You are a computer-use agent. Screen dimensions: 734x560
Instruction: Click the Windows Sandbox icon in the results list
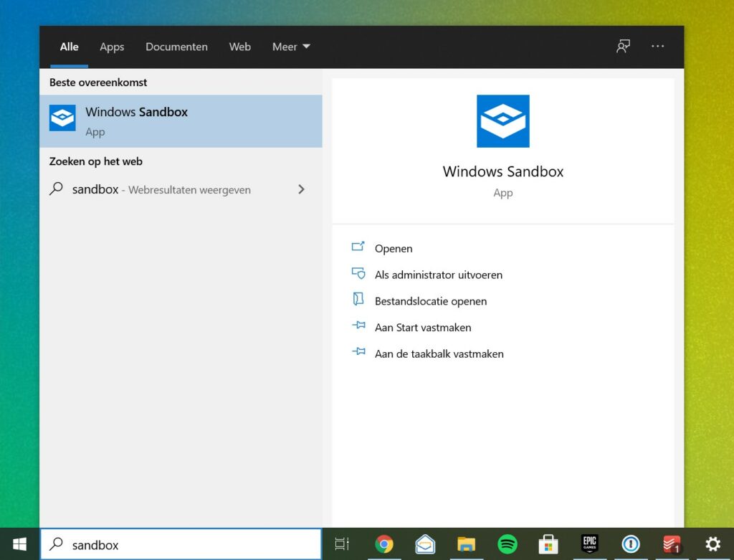(x=62, y=118)
